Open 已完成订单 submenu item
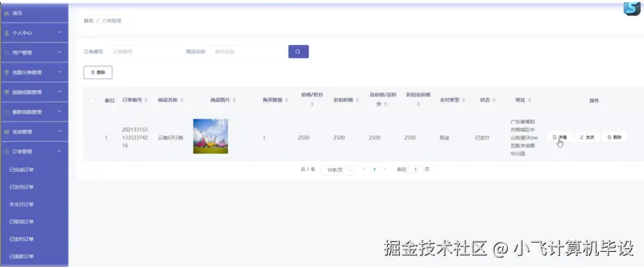The width and height of the screenshot is (644, 268). [x=21, y=170]
